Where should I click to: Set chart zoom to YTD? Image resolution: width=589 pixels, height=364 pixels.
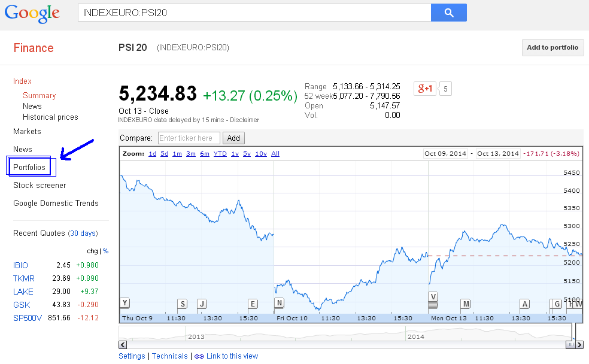(x=220, y=154)
